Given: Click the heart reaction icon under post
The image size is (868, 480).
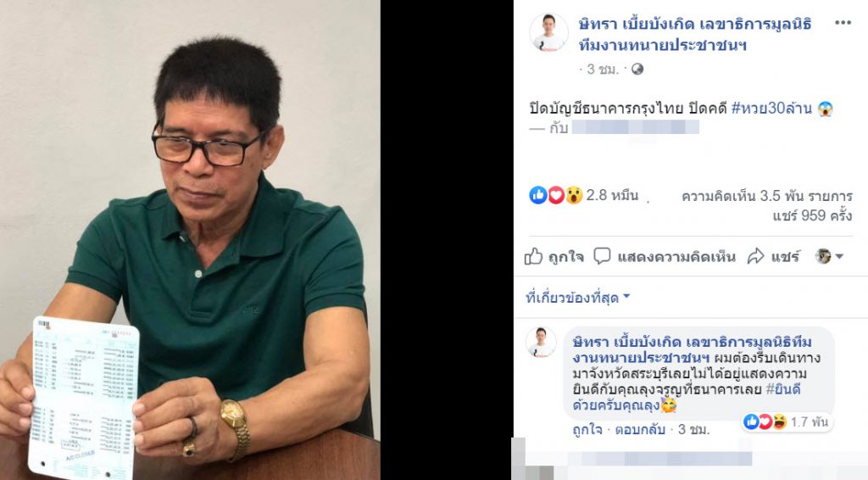Looking at the screenshot, I should click(556, 195).
